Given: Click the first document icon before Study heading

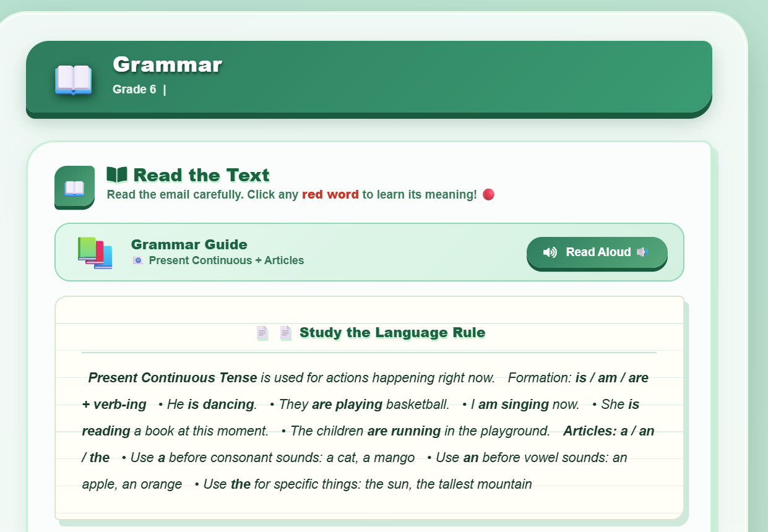Looking at the screenshot, I should [x=262, y=333].
